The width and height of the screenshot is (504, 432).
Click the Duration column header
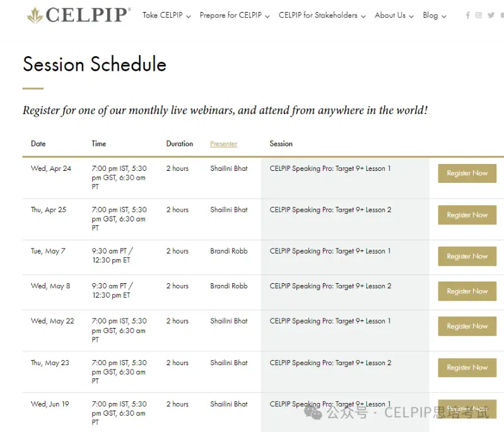pos(180,144)
